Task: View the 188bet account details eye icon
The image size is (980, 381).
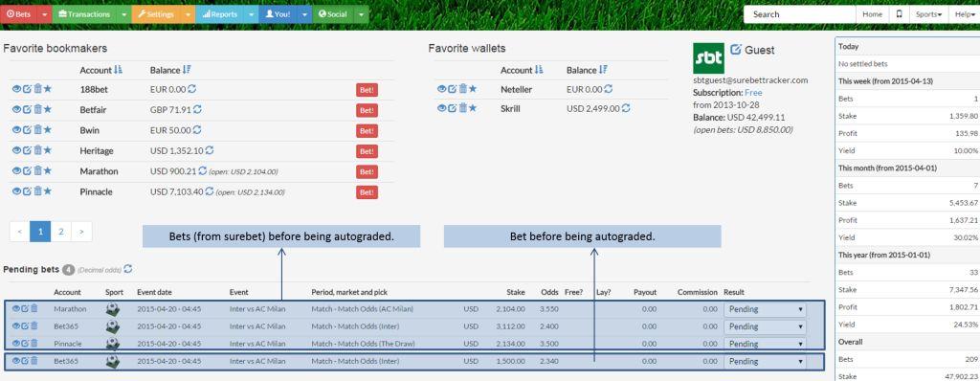Action: point(16,89)
